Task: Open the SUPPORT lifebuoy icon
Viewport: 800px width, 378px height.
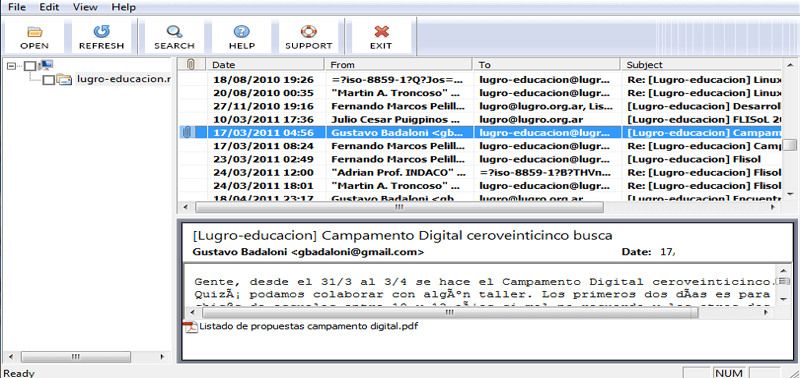Action: coord(308,32)
